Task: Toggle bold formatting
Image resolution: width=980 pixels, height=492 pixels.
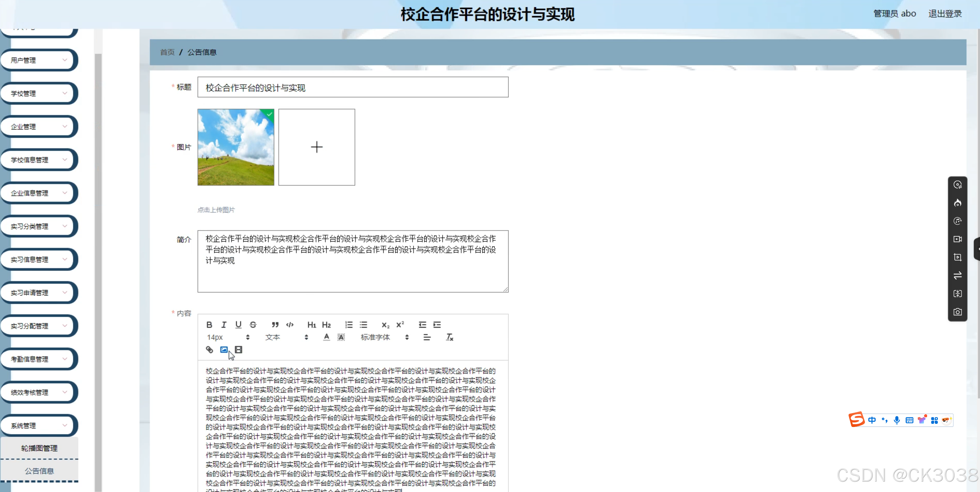Action: click(x=209, y=325)
